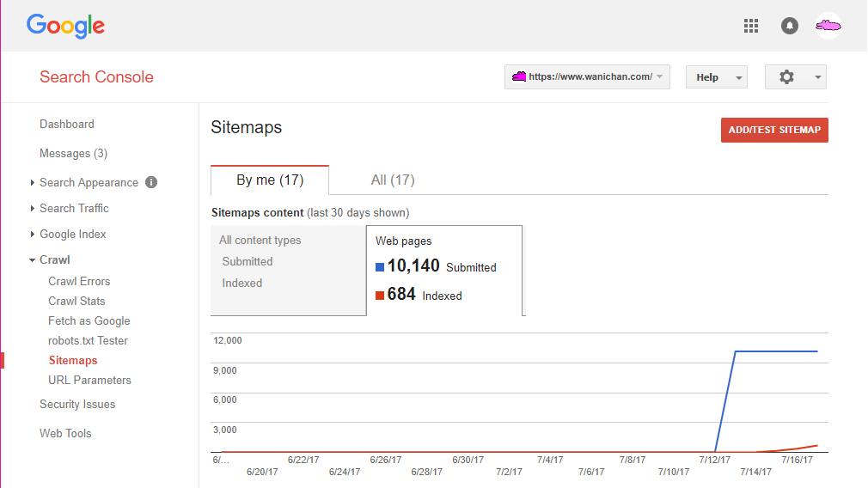Image resolution: width=868 pixels, height=488 pixels.
Task: Open the Help dropdown arrow
Action: tap(738, 77)
